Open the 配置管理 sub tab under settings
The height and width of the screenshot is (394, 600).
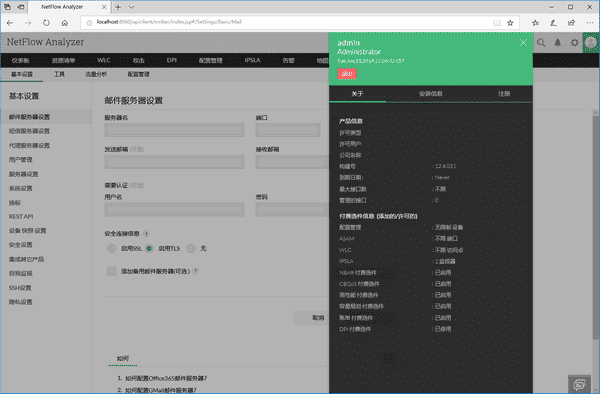[x=139, y=74]
